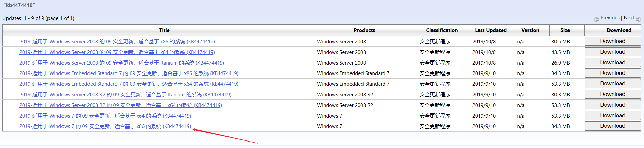Click Windows Embedded Standard 7 cell in x64 row
Screen dimensions: 644x148
point(353,84)
